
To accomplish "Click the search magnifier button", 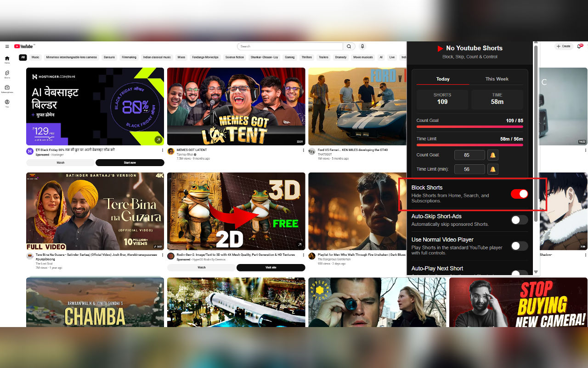I will coord(349,46).
